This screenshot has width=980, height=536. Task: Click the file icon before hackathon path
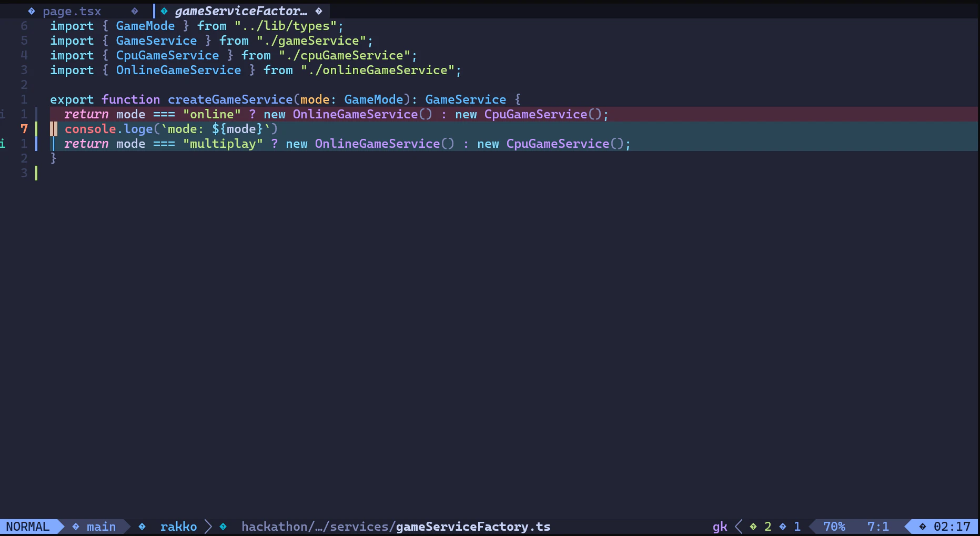click(223, 527)
